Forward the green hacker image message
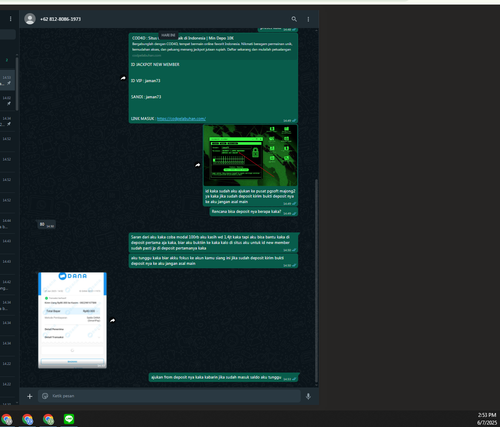Image resolution: width=500 pixels, height=427 pixels. point(198,165)
